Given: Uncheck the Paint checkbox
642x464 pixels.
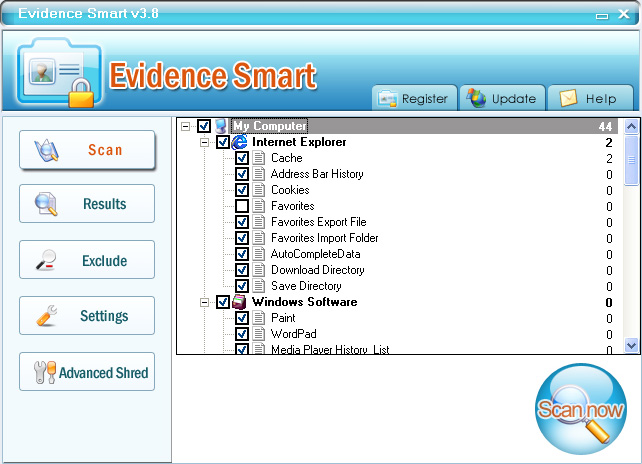Looking at the screenshot, I should [242, 318].
